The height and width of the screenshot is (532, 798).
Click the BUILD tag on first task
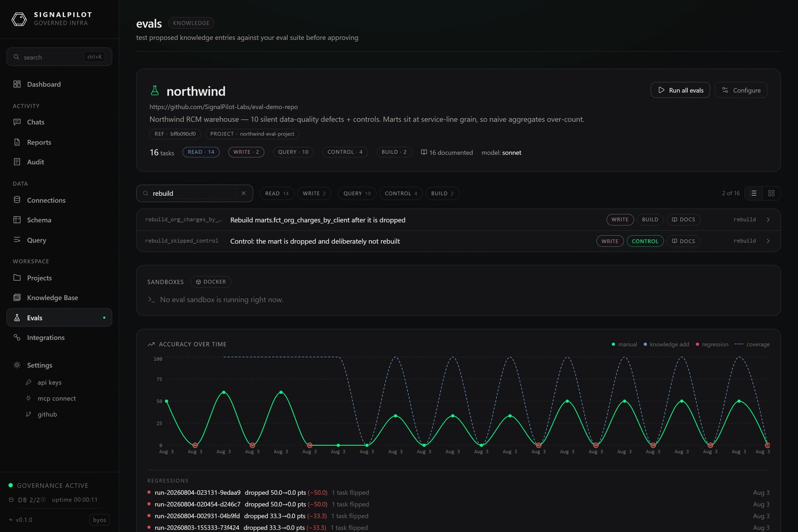point(650,220)
